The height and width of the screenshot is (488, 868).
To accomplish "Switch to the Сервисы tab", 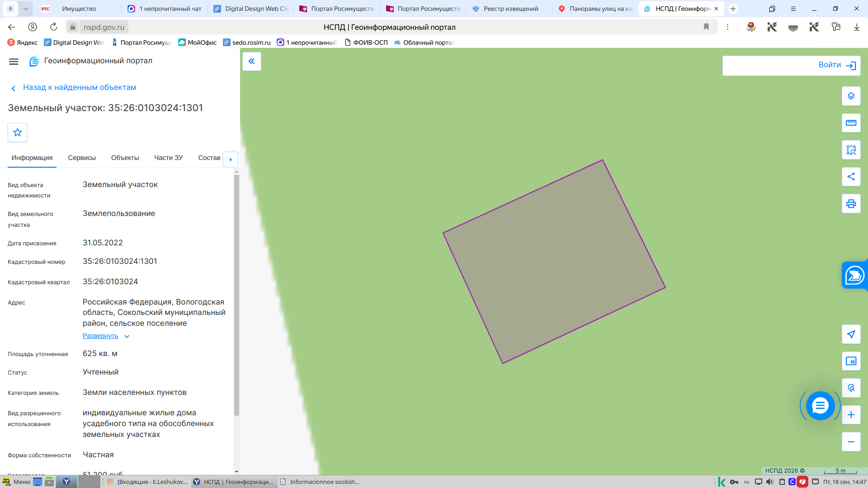I will tap(82, 158).
